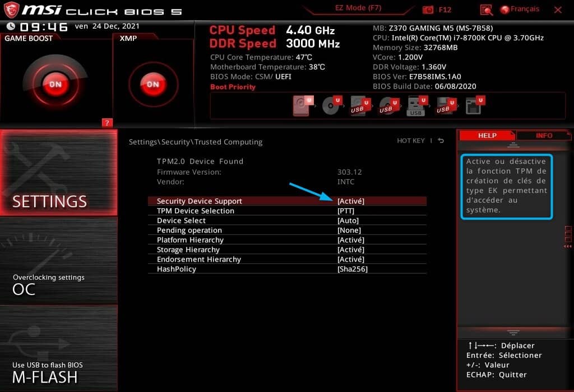
Task: Click the CPU Speed 4.40 GHz value
Action: click(310, 30)
